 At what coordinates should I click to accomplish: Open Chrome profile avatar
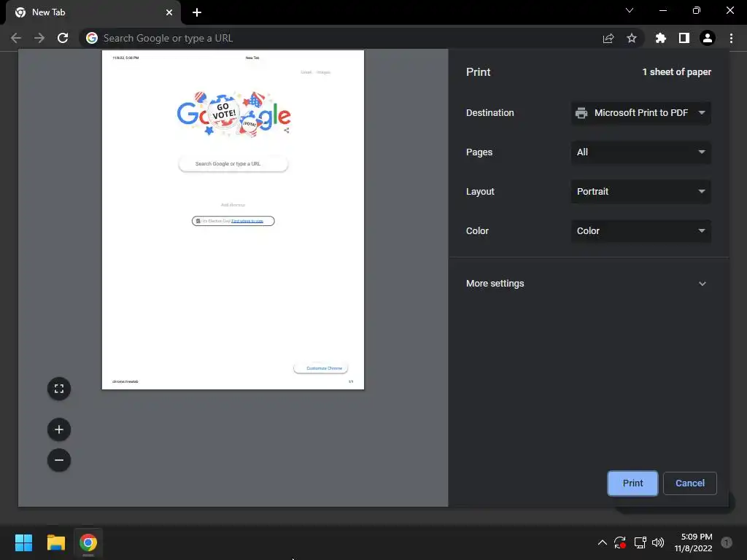coord(708,38)
